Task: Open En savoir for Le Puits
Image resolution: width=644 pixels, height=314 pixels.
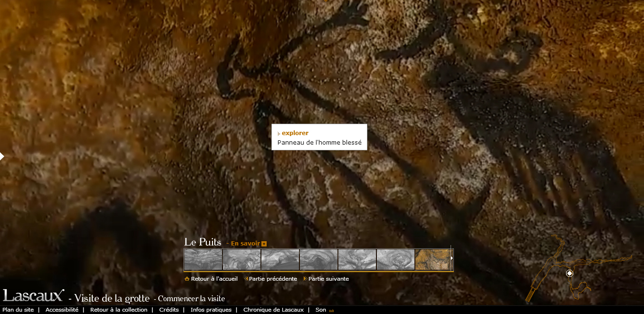Action: (245, 244)
